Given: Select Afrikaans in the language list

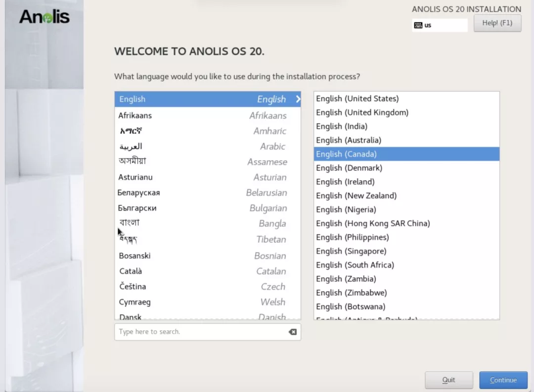Looking at the screenshot, I should point(208,116).
